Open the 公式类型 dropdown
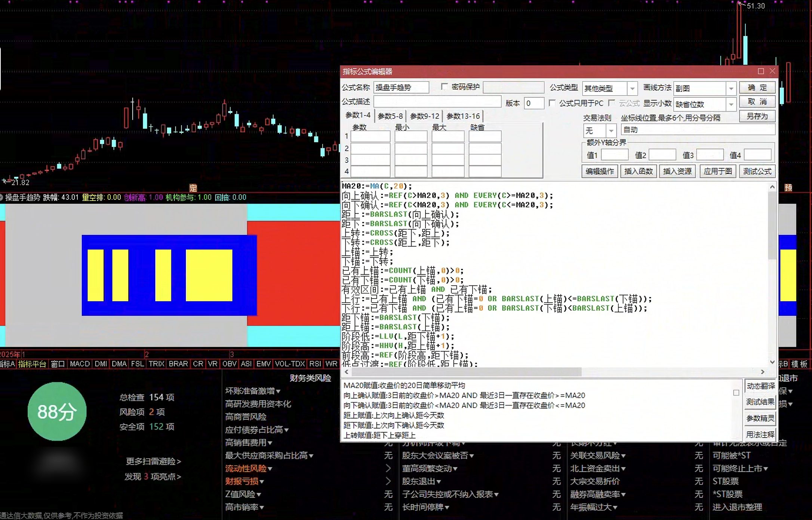812x520 pixels. 632,89
